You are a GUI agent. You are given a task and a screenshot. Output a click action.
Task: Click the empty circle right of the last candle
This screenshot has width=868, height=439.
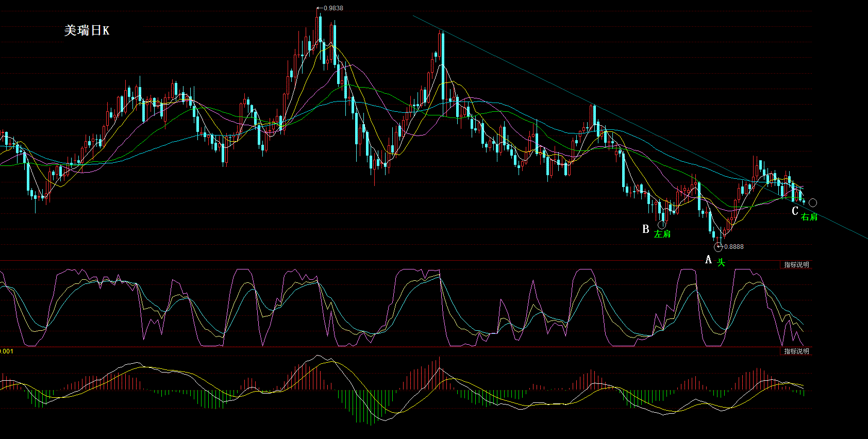pos(813,202)
